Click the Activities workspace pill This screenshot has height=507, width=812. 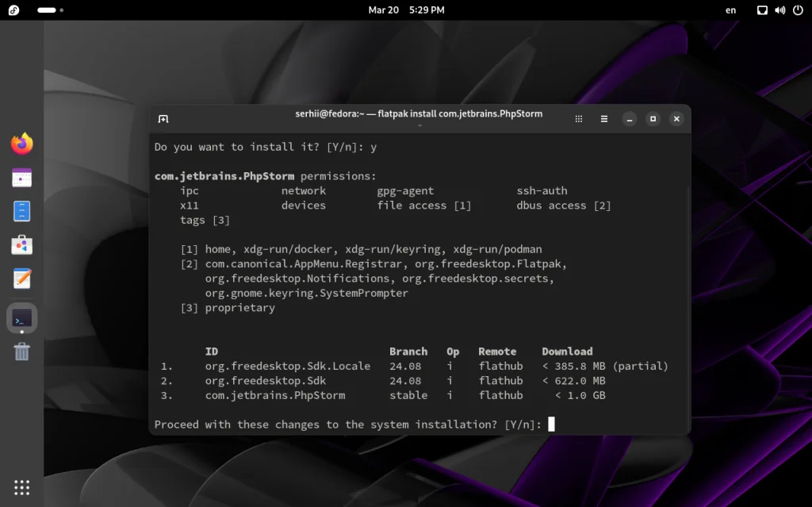[x=48, y=10]
